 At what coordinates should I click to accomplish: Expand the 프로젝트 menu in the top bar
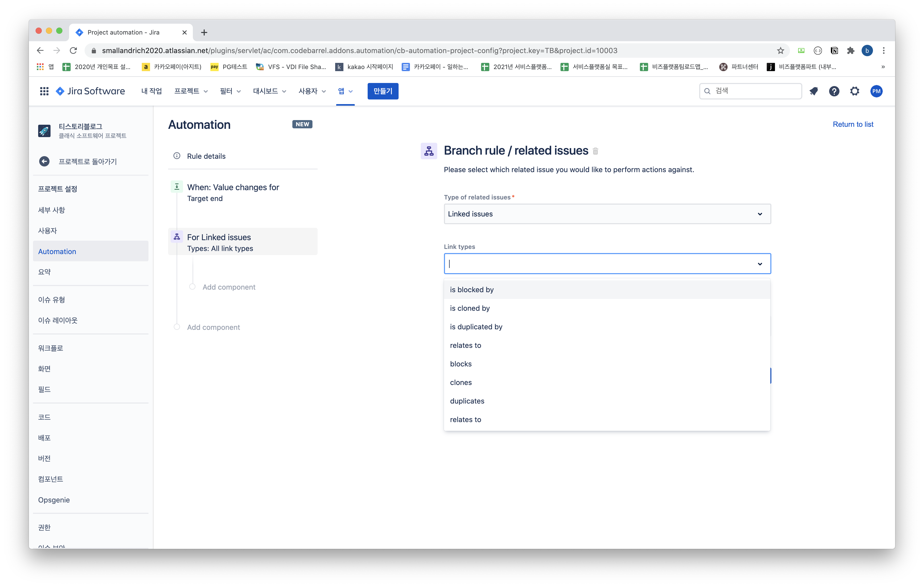pos(191,91)
